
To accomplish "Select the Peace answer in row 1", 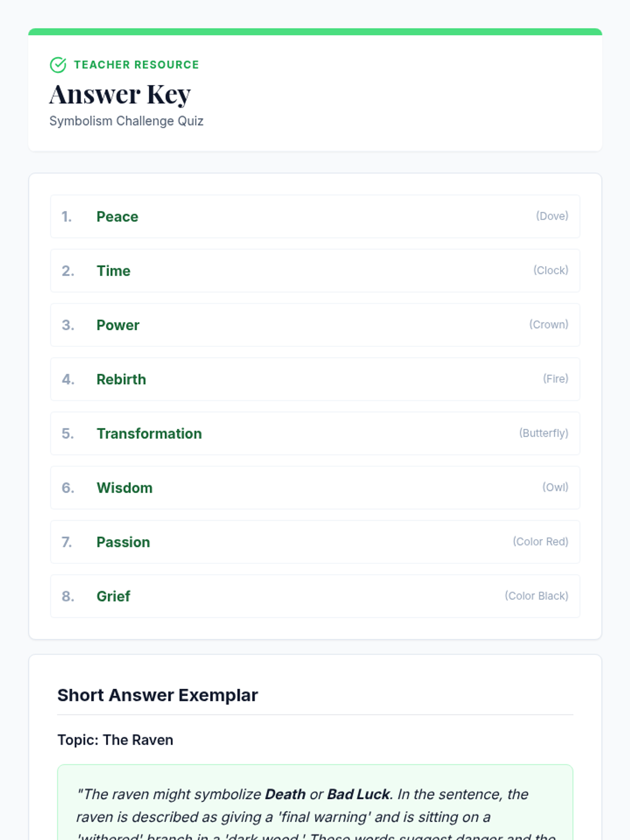I will [117, 216].
